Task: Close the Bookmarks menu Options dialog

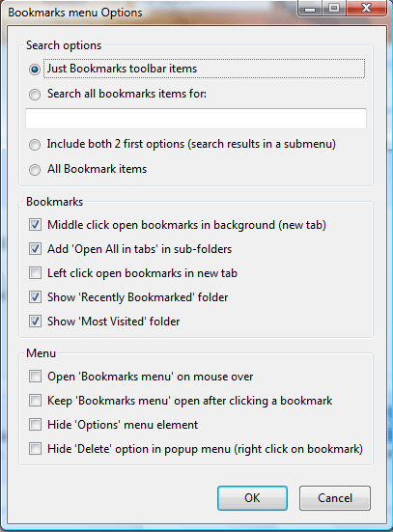Action: click(x=366, y=8)
